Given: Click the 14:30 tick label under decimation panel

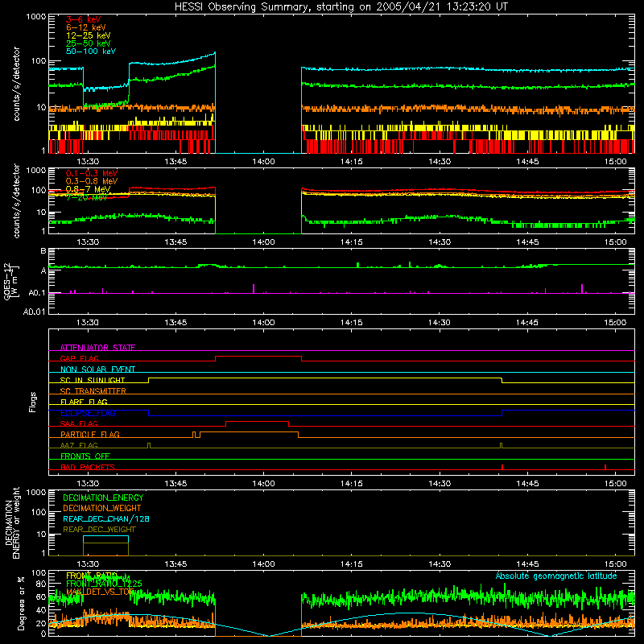Looking at the screenshot, I should 440,564.
